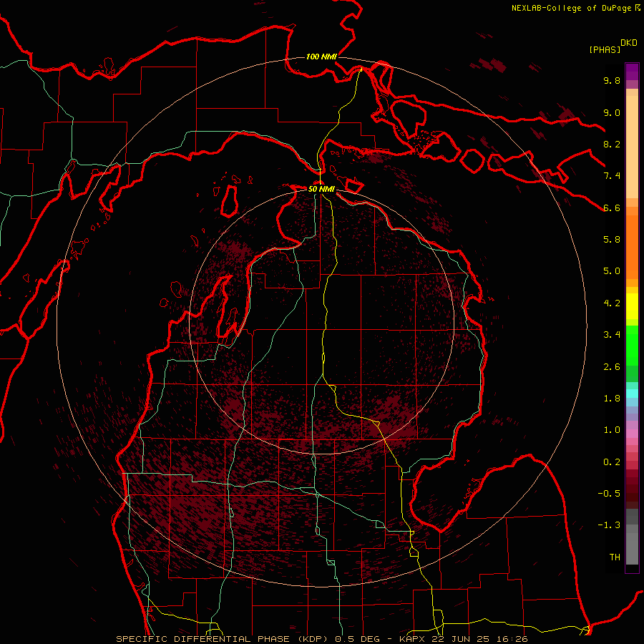Click the TH label on the color scale
Viewport: 644px width, 644px height.
(615, 557)
